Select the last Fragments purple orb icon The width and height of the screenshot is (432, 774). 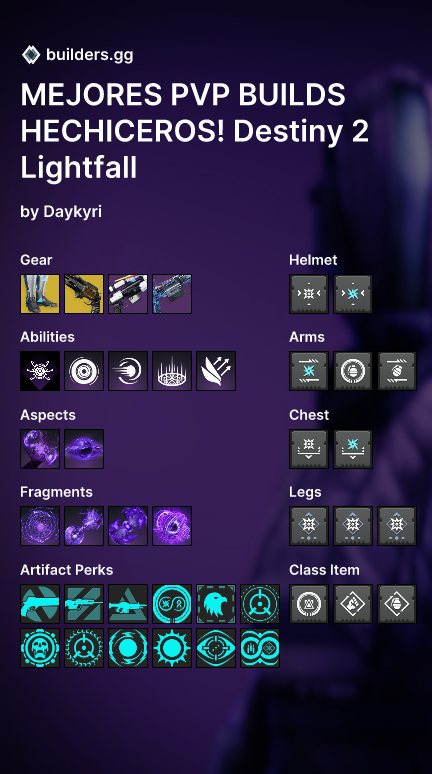pos(172,526)
